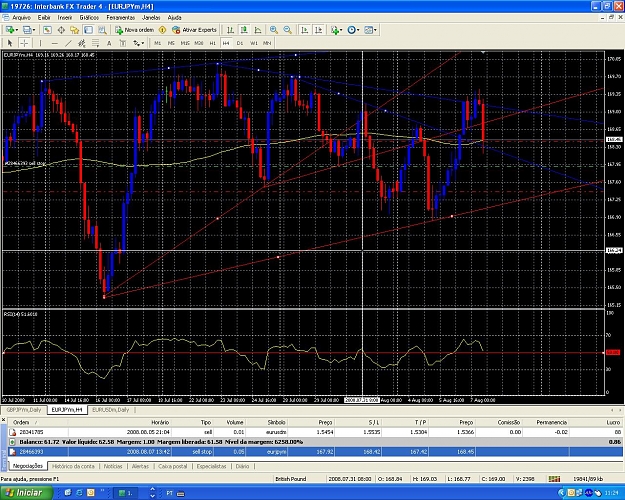Close the terminal panel with X
625x500 pixels.
tap(3, 420)
